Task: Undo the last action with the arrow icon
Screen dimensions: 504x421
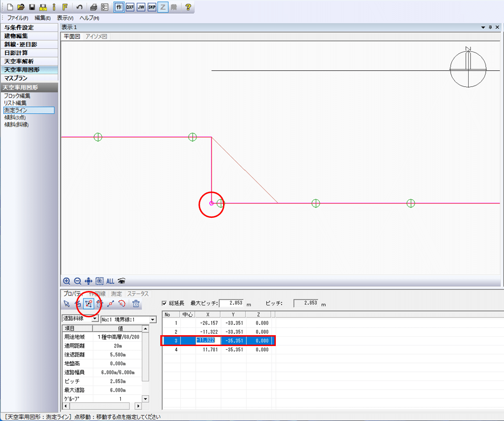Action: [x=79, y=7]
